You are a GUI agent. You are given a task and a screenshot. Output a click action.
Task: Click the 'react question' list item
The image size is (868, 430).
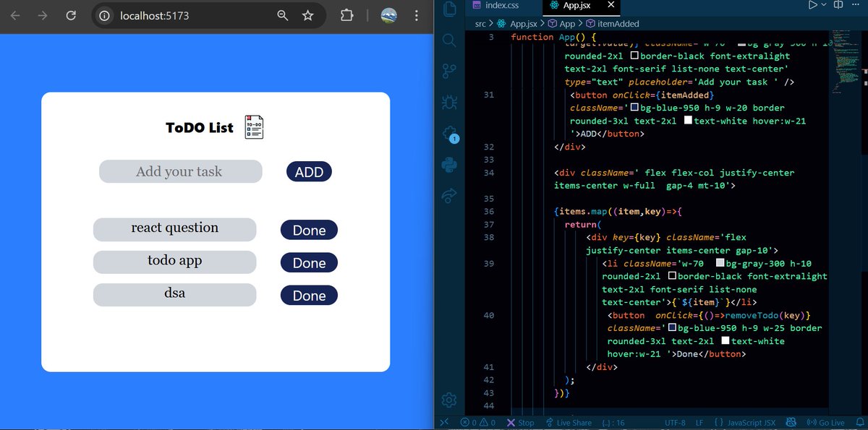(174, 229)
